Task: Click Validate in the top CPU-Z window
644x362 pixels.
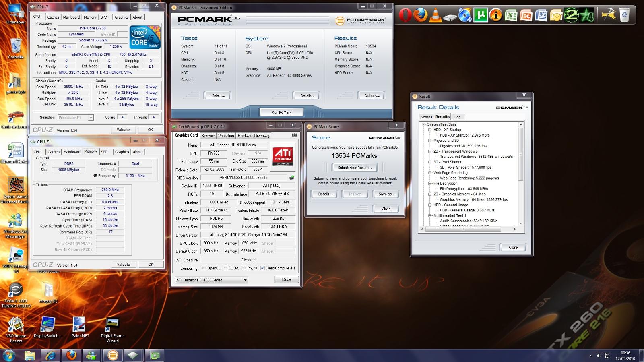Action: [x=123, y=130]
